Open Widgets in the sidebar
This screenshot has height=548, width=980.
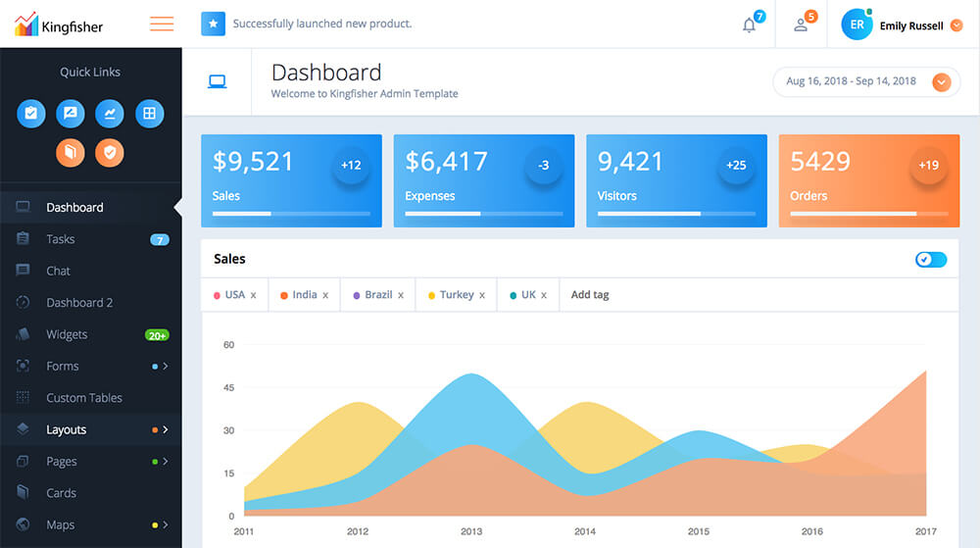(x=67, y=334)
